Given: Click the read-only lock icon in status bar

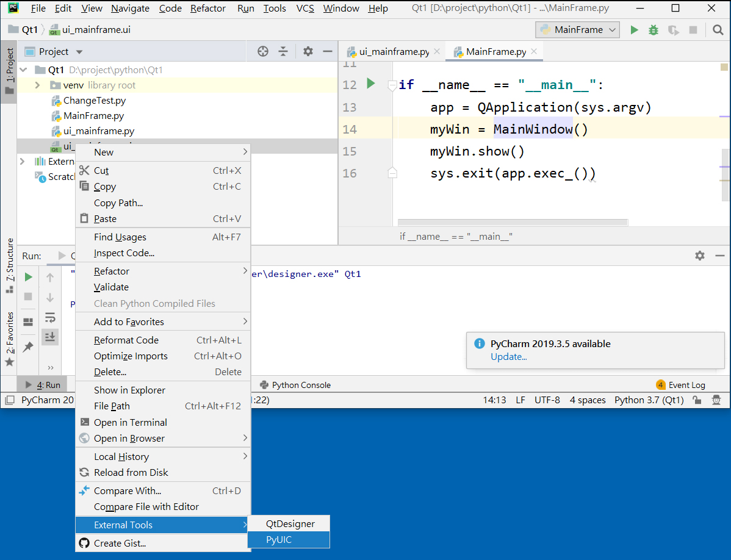Looking at the screenshot, I should pos(697,400).
